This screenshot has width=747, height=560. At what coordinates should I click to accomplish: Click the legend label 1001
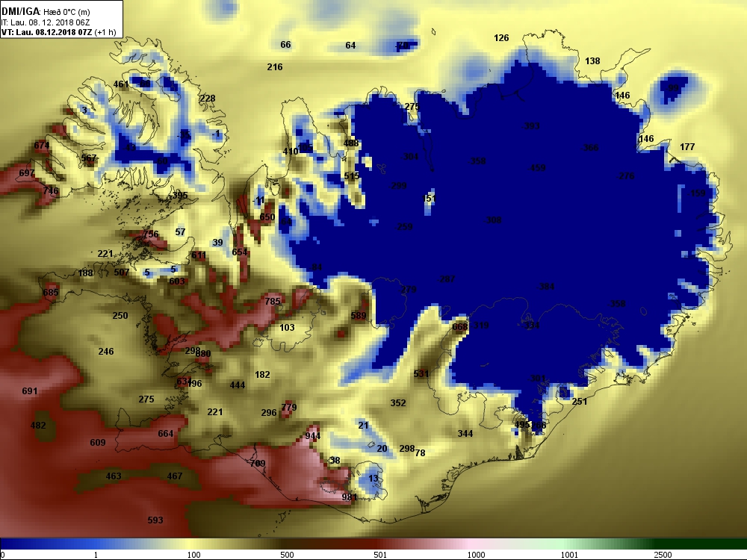tap(569, 555)
